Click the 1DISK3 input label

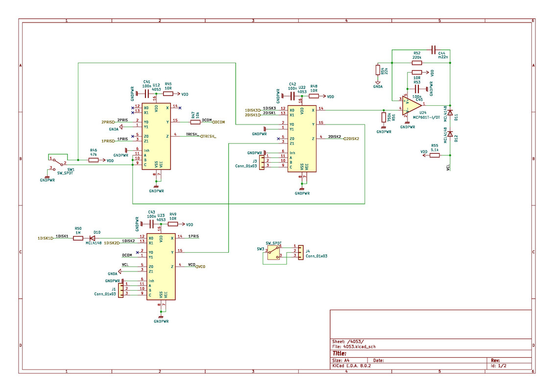[253, 110]
